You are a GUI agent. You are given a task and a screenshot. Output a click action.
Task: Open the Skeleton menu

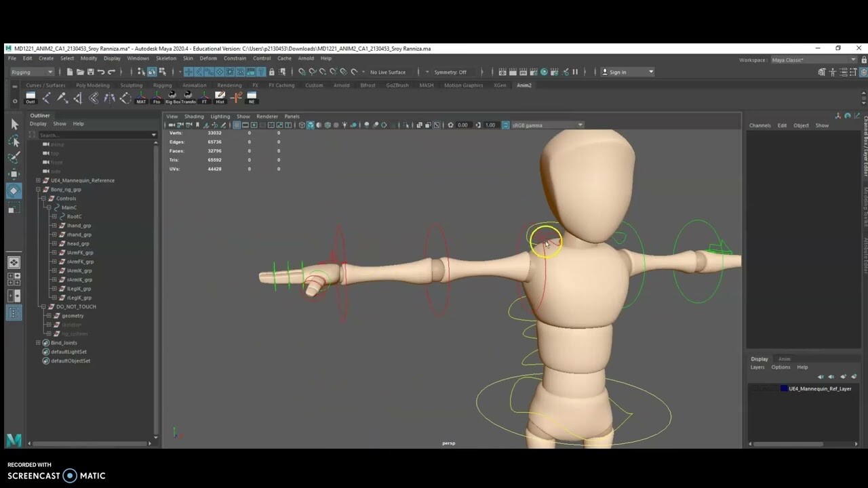166,58
